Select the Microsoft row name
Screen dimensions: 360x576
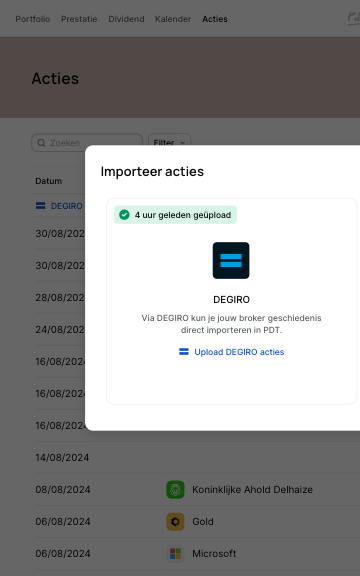tap(214, 554)
